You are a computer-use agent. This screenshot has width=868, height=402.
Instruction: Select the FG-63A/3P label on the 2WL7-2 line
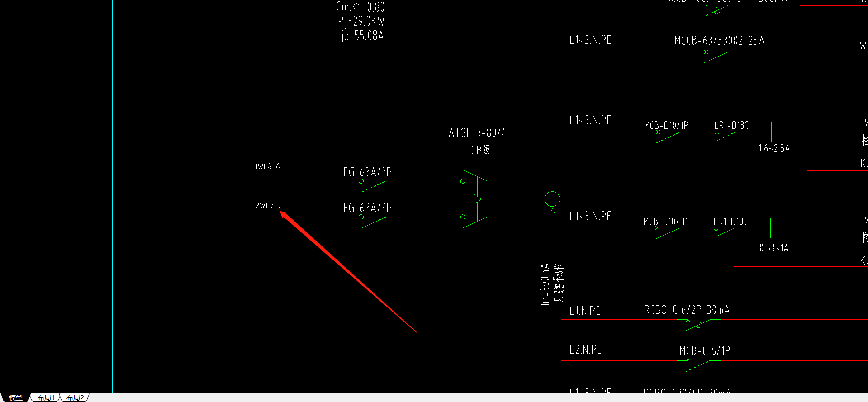367,208
